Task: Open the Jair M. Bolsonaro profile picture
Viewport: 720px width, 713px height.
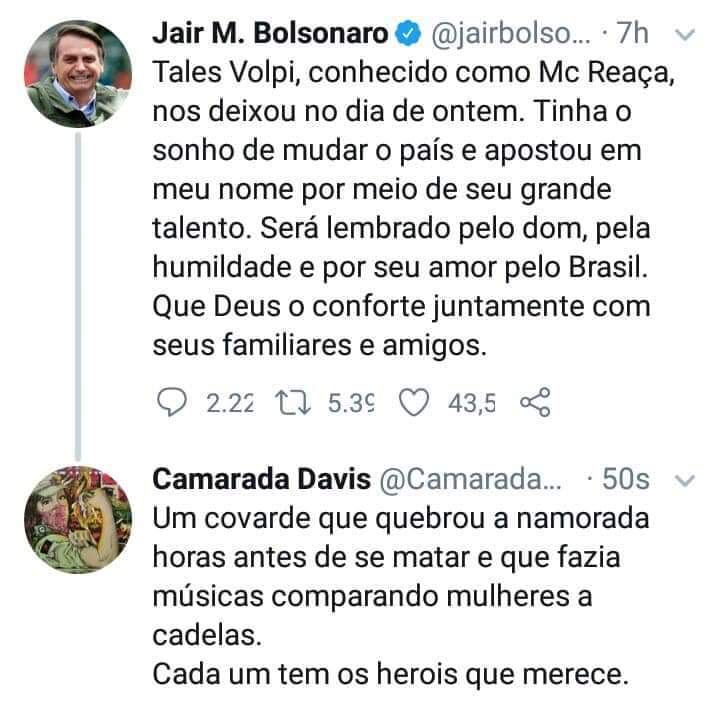Action: 77,75
